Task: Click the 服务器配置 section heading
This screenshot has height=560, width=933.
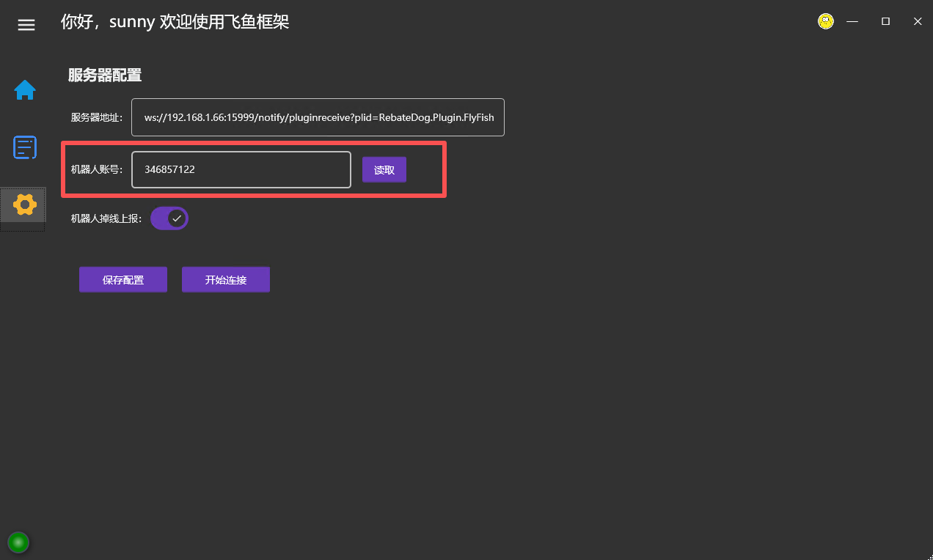Action: 104,75
